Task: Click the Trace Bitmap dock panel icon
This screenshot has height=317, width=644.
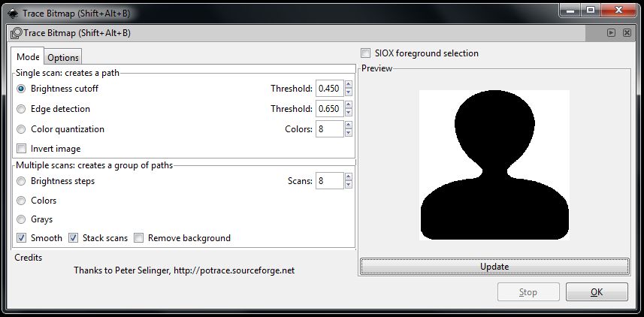Action: point(17,33)
